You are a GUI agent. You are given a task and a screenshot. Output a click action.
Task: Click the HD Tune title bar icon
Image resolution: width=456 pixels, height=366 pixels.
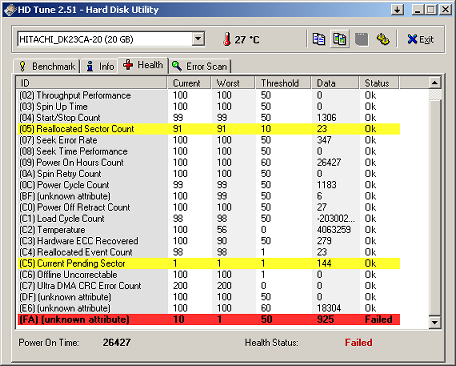click(x=10, y=10)
